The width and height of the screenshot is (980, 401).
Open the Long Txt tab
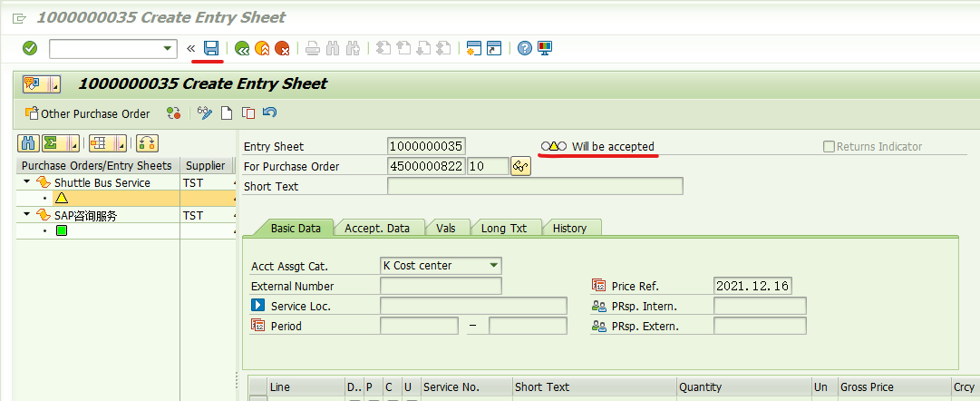tap(504, 229)
